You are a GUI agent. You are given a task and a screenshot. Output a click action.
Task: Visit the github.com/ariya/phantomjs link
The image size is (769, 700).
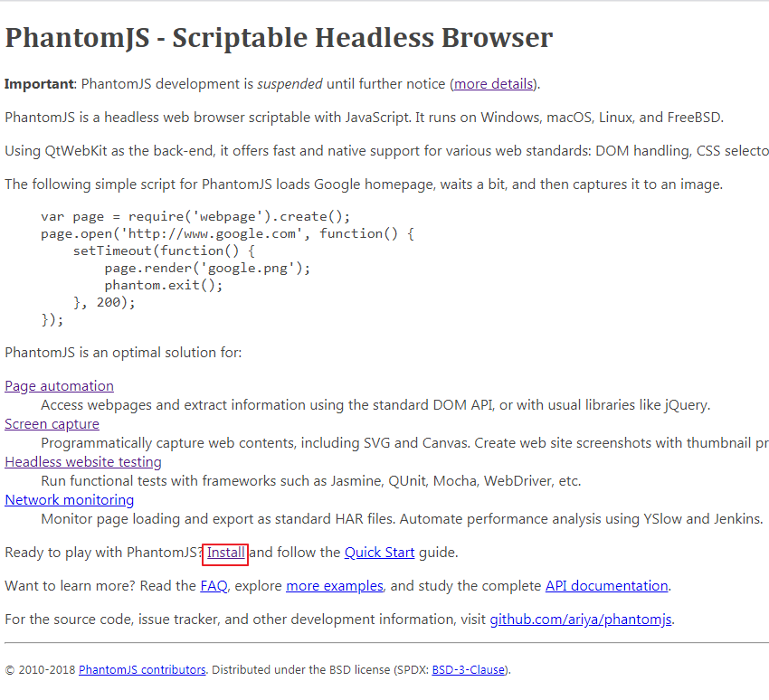581,620
